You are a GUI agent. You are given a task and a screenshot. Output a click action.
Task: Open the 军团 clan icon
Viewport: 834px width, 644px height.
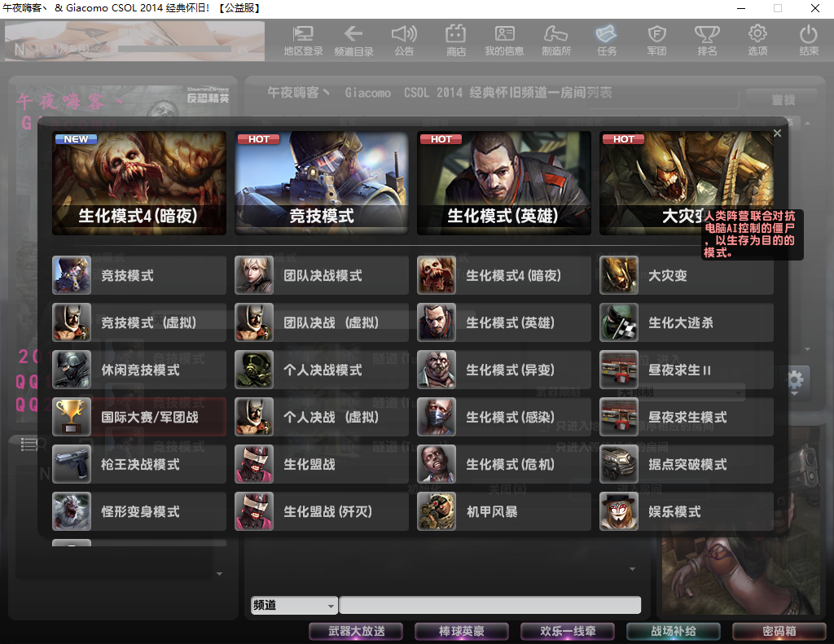point(656,40)
